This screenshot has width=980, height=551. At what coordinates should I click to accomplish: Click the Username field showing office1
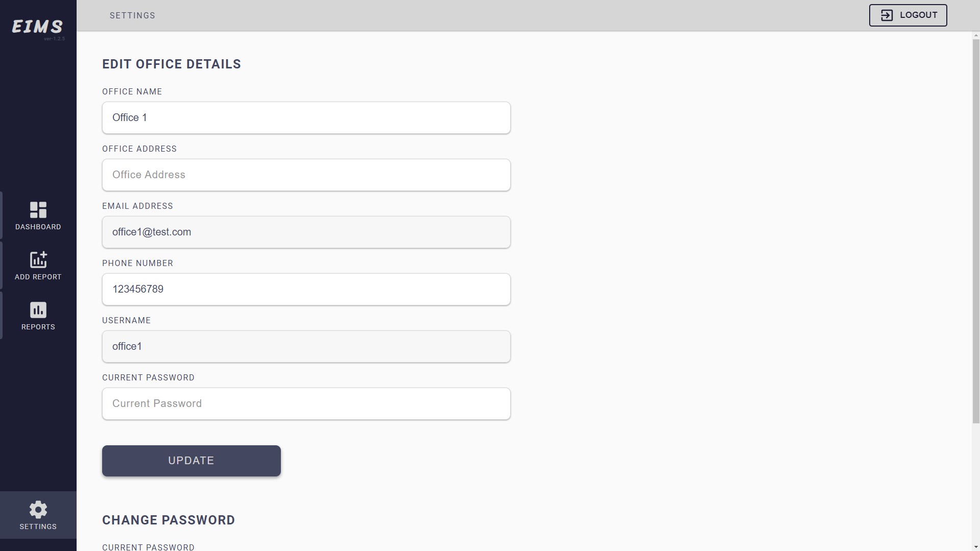(x=306, y=347)
